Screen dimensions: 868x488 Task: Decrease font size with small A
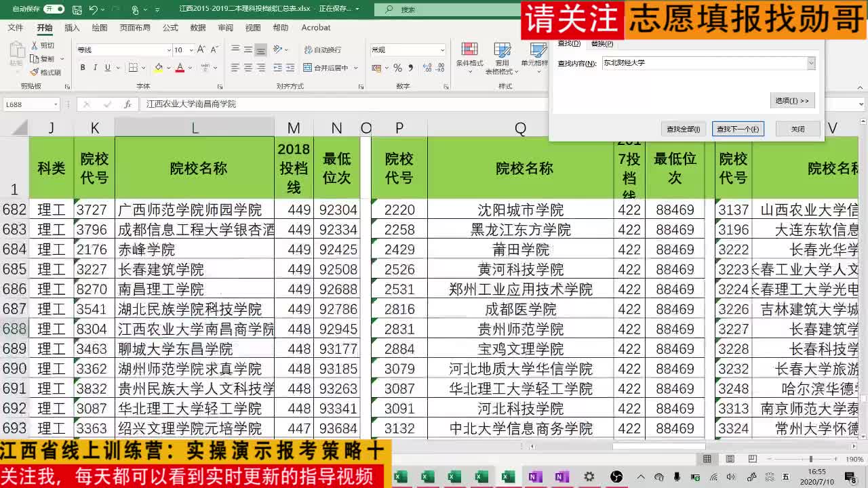[214, 50]
